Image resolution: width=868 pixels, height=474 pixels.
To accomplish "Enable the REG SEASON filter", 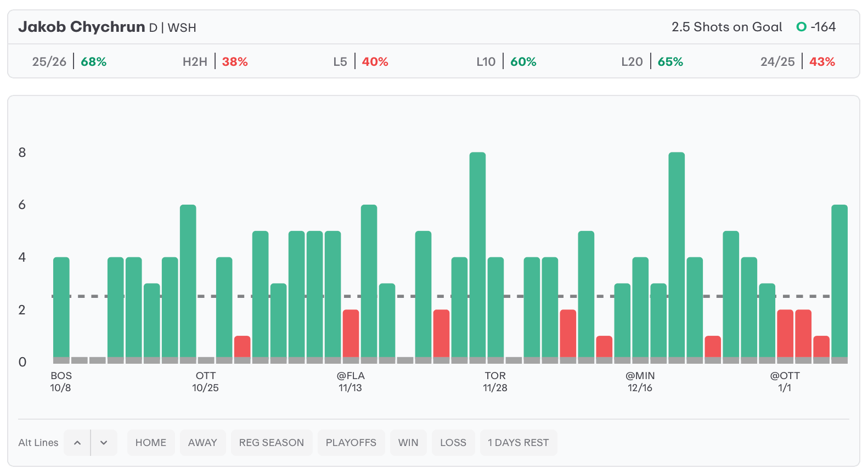I will 271,443.
